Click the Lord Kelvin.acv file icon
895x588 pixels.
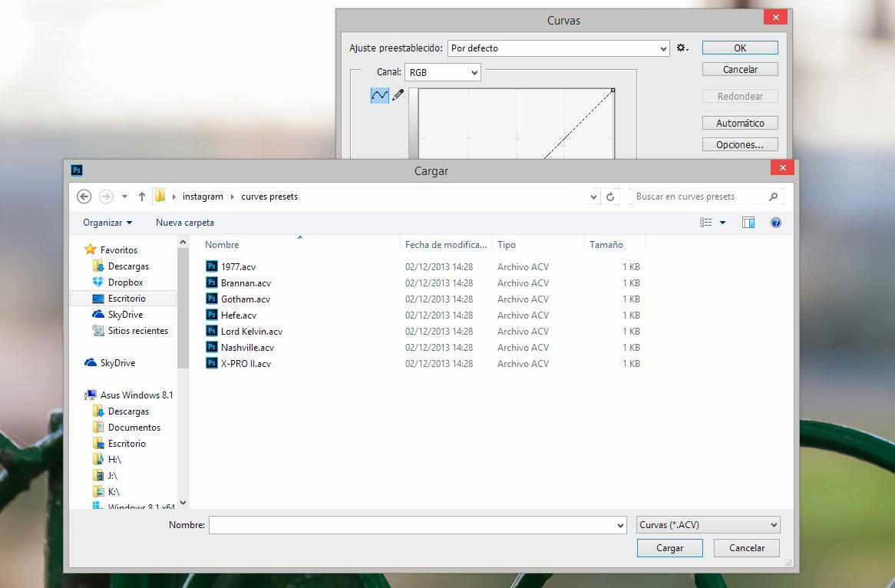[212, 331]
